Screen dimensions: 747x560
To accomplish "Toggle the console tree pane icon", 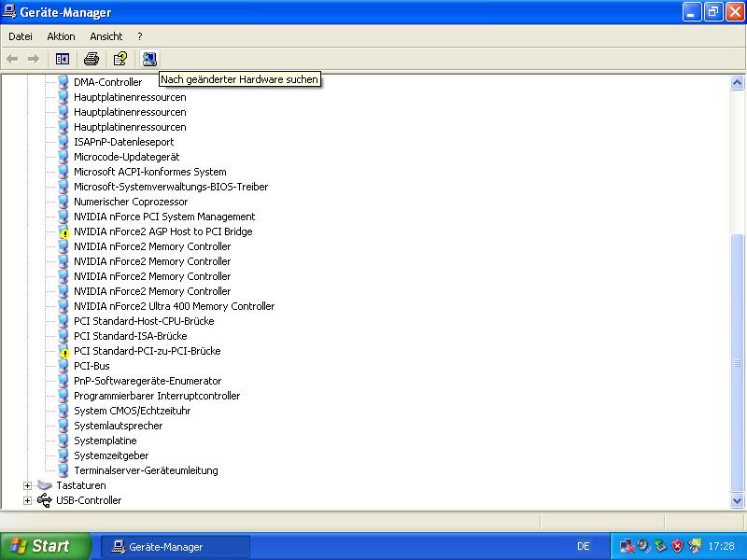I will tap(63, 59).
